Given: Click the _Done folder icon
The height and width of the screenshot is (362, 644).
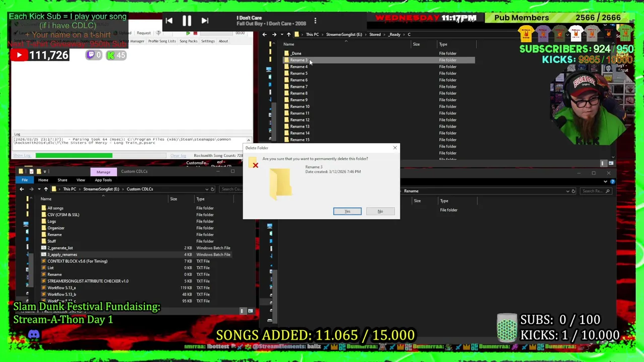Looking at the screenshot, I should pyautogui.click(x=286, y=53).
